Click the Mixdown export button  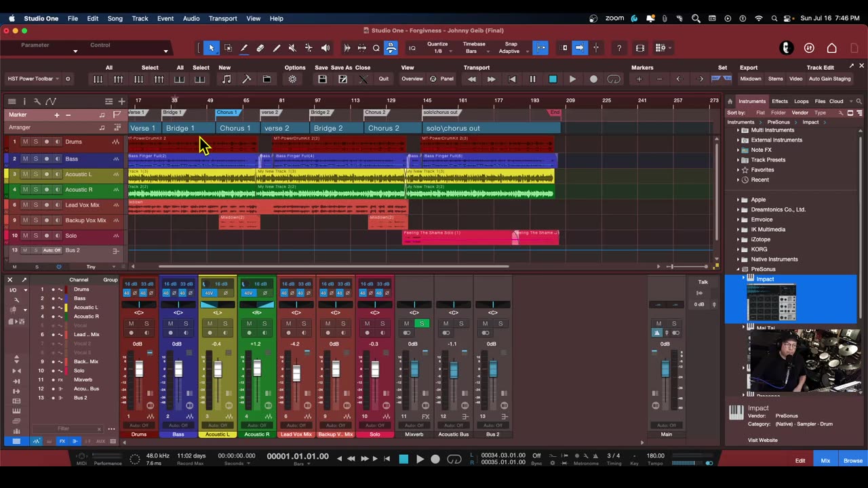(x=751, y=79)
